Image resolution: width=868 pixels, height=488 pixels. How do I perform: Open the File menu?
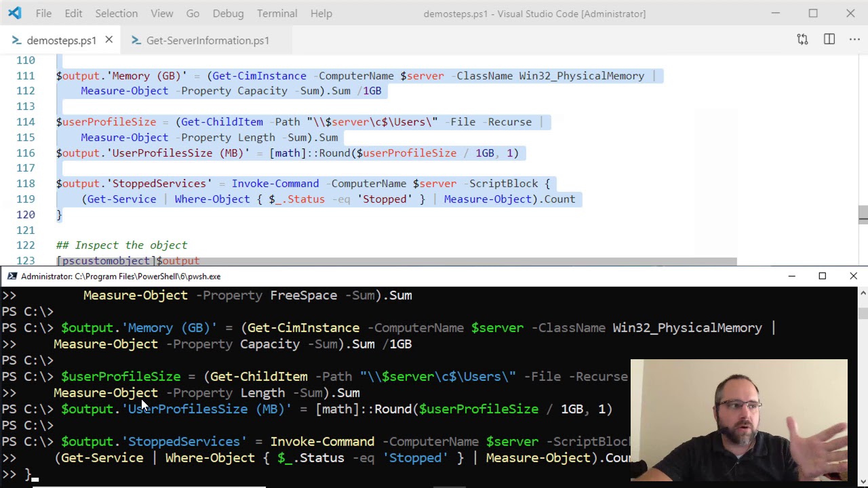pos(43,14)
